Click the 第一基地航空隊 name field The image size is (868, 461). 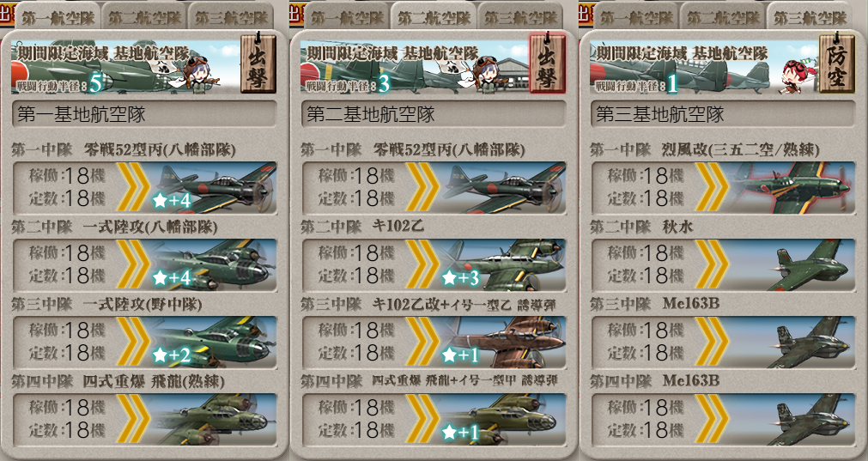144,114
